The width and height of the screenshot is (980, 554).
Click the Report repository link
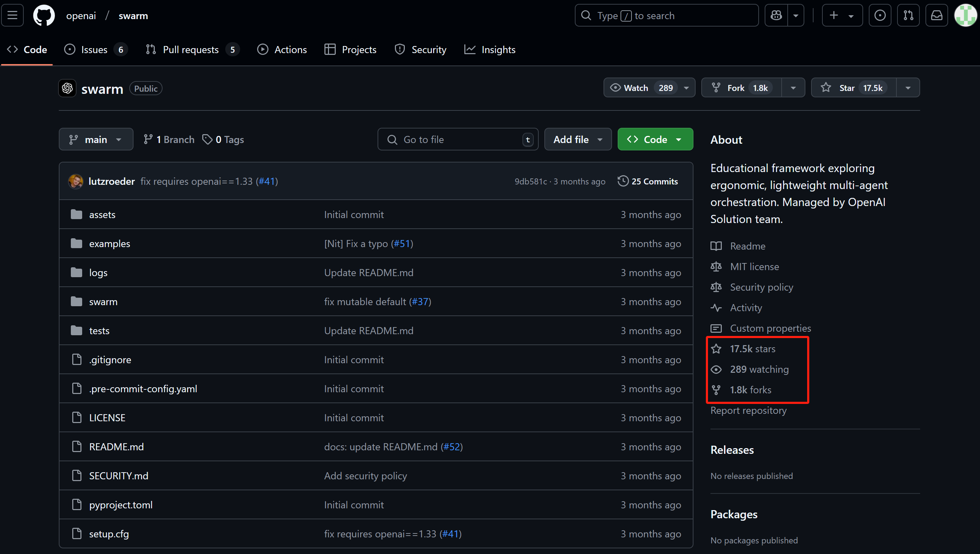[x=748, y=410]
